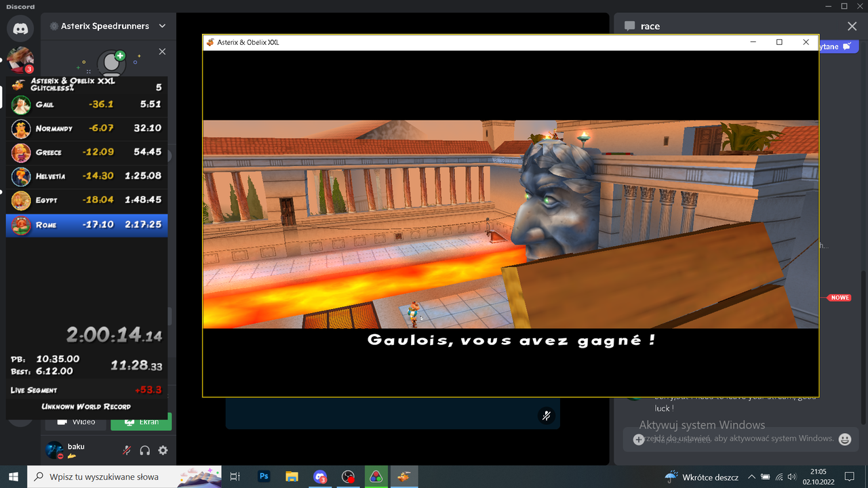This screenshot has height=488, width=868.
Task: Expand the Asterix Speedrunners server menu
Action: pyautogui.click(x=162, y=26)
